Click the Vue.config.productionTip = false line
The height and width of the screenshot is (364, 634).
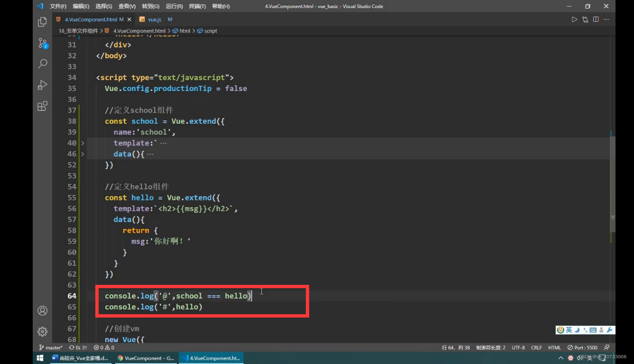[176, 88]
